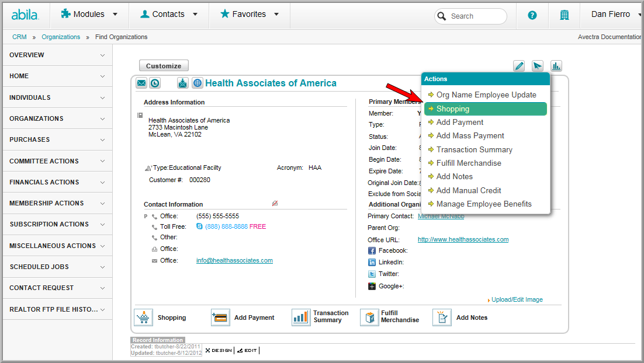Select Org Name Employee Update action
This screenshot has width=644, height=363.
click(x=486, y=95)
